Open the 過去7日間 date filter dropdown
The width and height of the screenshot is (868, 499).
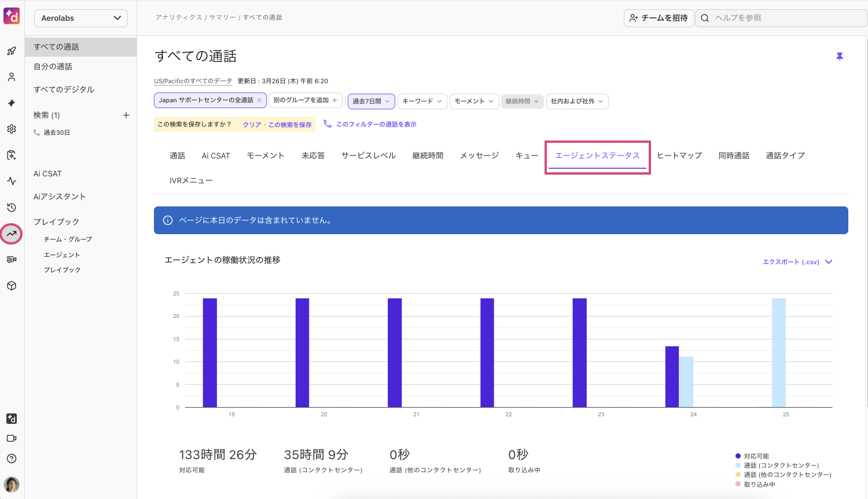point(371,101)
